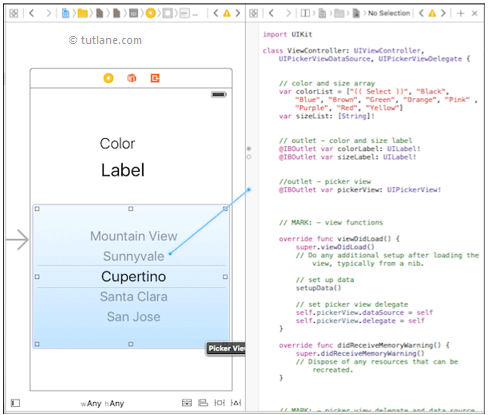Click pickerView outlet declaration line
This screenshot has height=415, width=488.
point(360,190)
